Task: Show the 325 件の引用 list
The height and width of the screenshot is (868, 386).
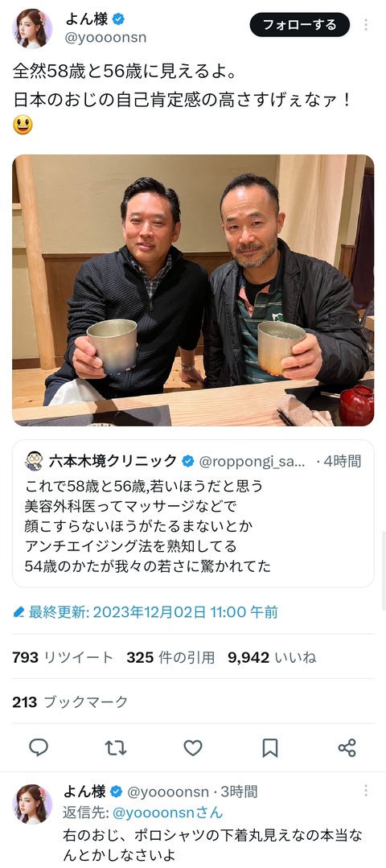Action: 170,658
